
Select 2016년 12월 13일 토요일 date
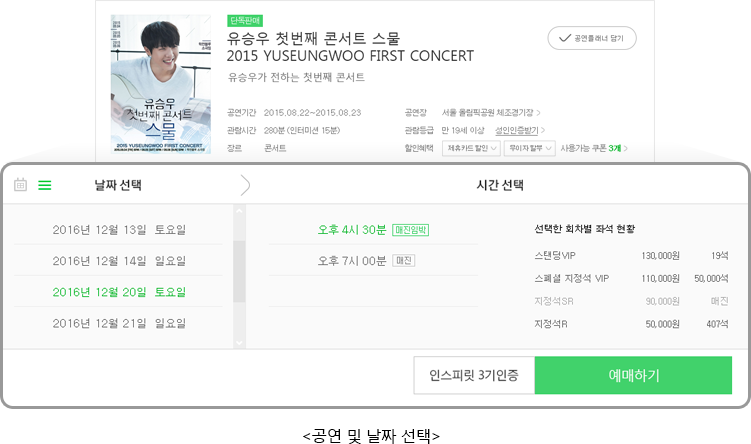118,229
